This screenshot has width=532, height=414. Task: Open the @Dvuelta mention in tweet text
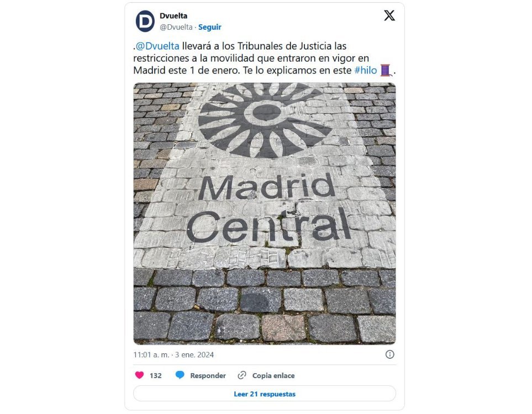[x=157, y=46]
